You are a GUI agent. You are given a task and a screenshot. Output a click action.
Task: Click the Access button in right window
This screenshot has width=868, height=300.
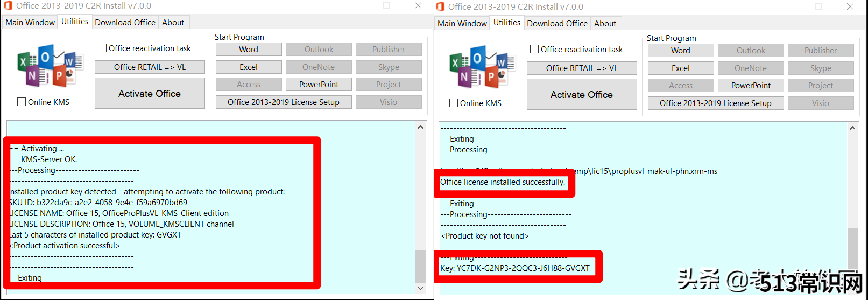point(681,86)
